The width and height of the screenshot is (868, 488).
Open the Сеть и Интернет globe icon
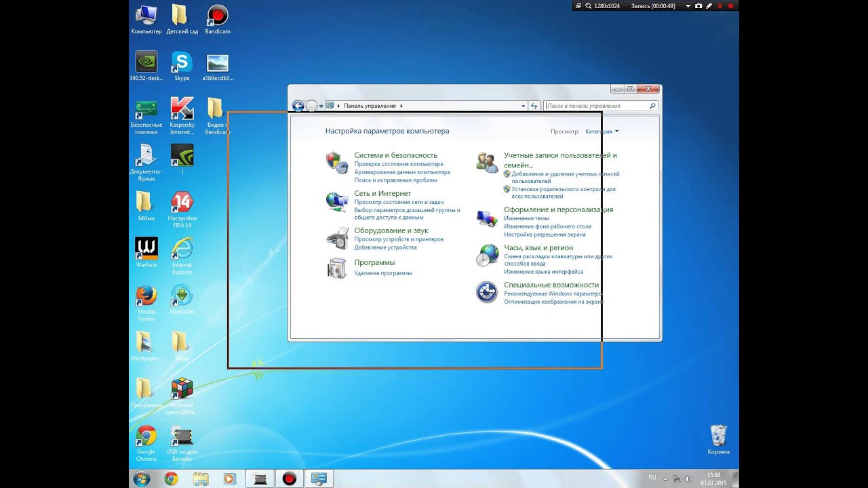337,201
